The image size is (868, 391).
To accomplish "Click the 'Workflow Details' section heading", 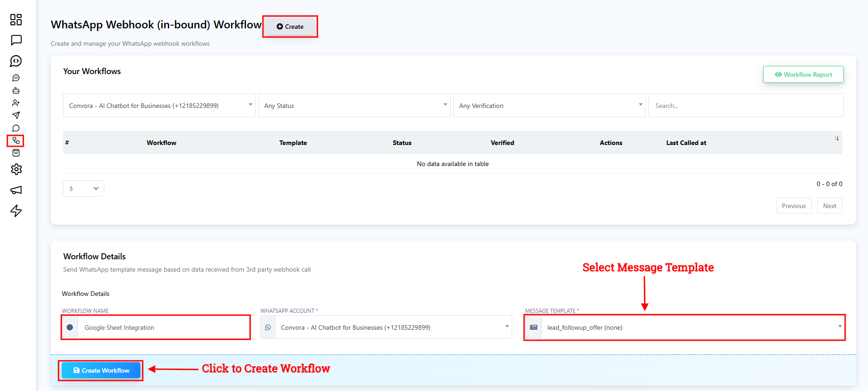I will [x=94, y=257].
